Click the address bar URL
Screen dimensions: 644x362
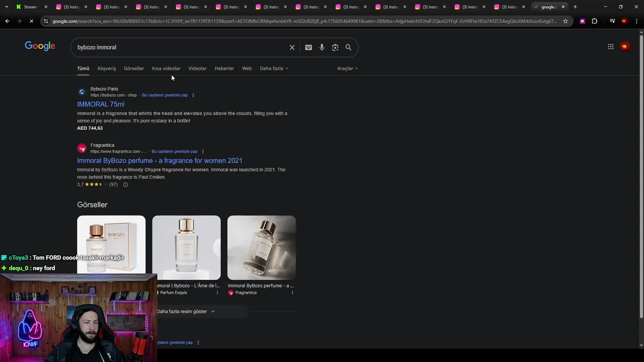tap(304, 21)
